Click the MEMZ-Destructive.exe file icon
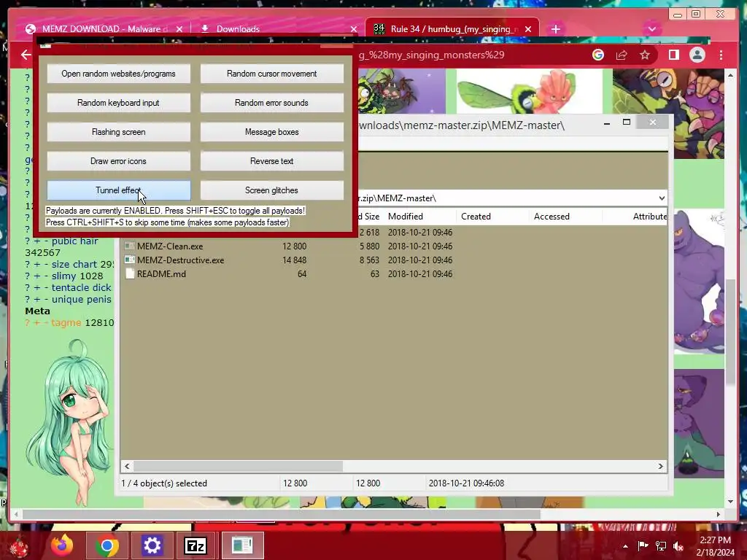747x560 pixels. point(130,260)
